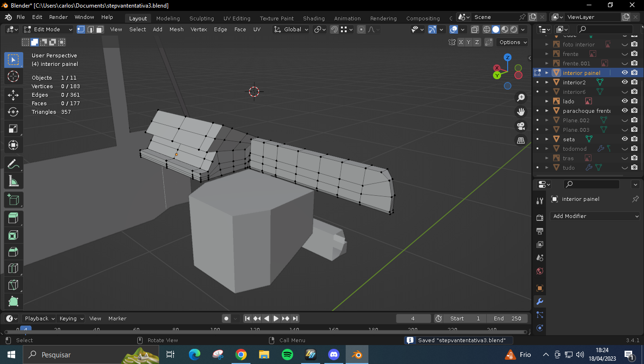Open the File menu
Viewport: 644px width, 364px height.
(21, 17)
